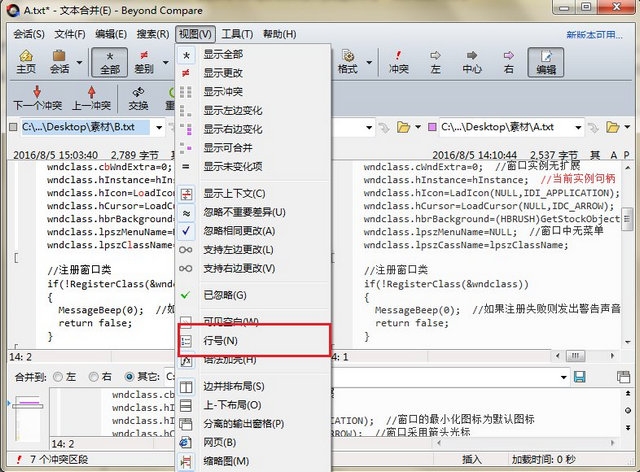
Task: Click the 中心 center arrow icon
Action: 472,62
